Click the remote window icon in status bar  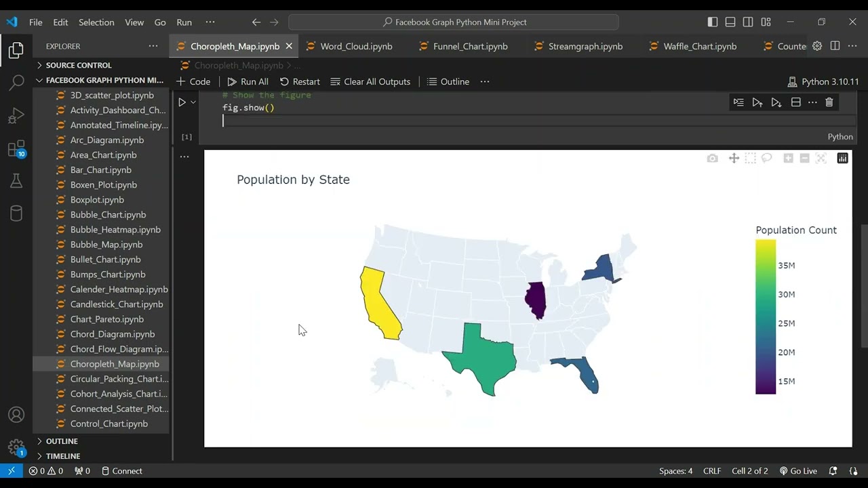pos(12,471)
